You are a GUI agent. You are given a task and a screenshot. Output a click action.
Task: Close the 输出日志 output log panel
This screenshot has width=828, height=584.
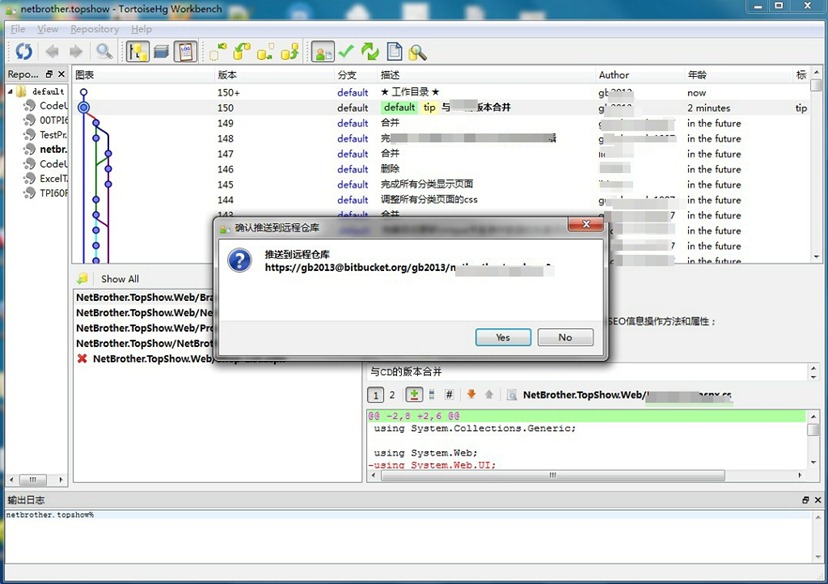pyautogui.click(x=817, y=500)
